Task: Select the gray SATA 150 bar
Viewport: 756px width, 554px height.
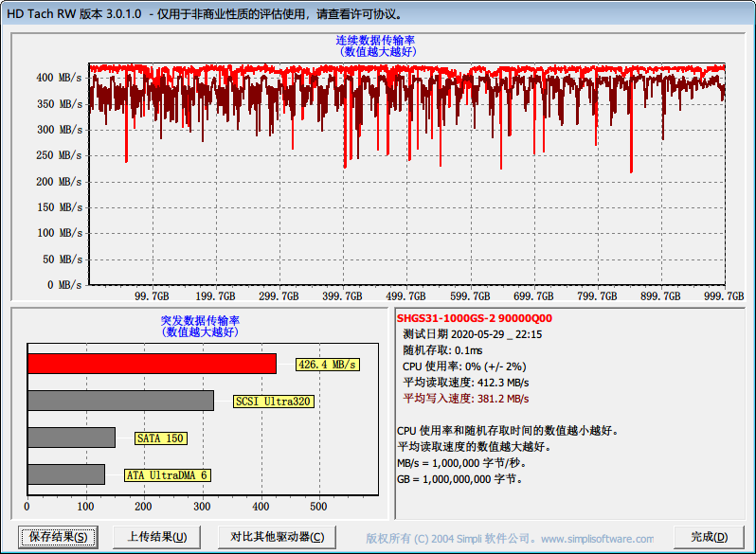Action: 71,438
